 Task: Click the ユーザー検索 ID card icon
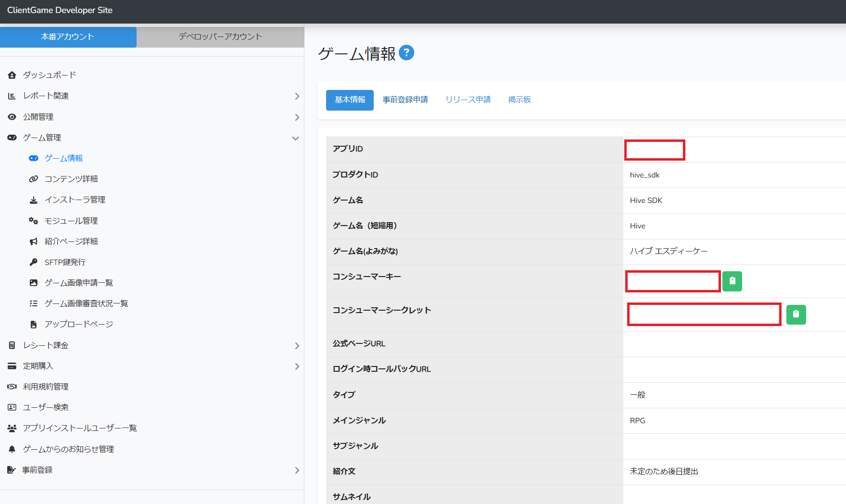(x=12, y=407)
